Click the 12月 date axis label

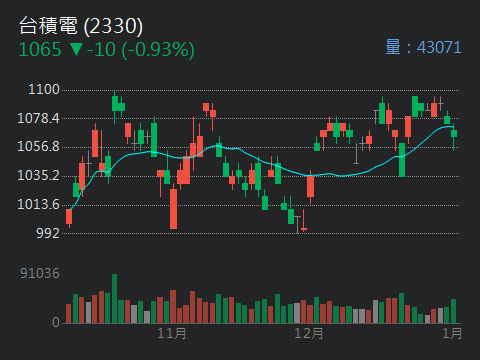click(x=309, y=333)
